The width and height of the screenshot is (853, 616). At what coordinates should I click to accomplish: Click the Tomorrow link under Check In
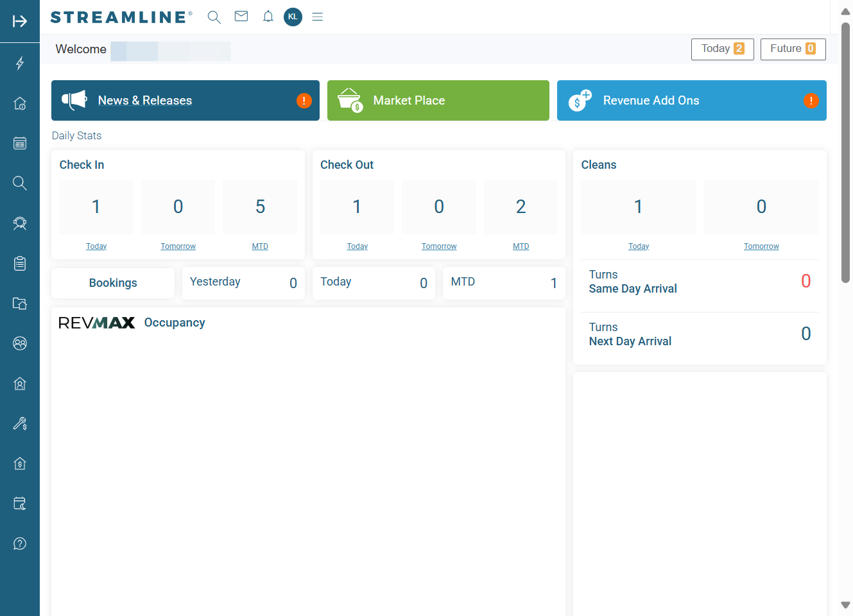point(178,246)
